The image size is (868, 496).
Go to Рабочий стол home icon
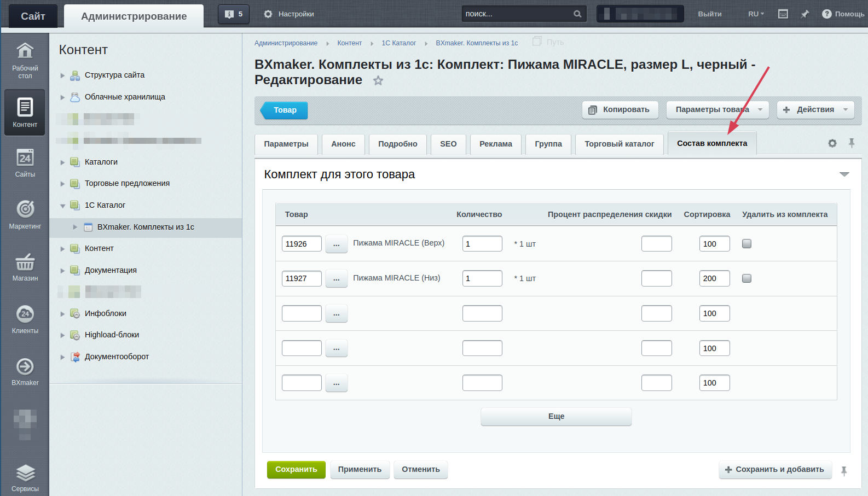pyautogui.click(x=25, y=59)
